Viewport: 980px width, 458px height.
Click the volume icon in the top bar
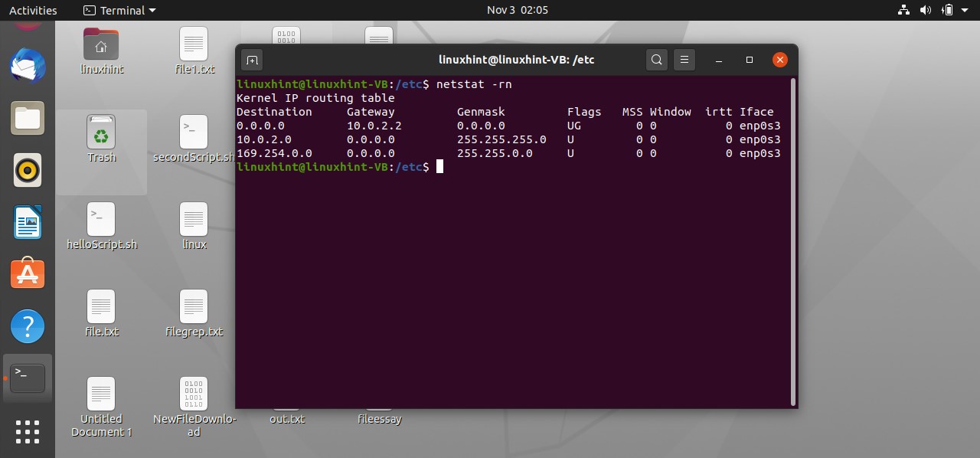pyautogui.click(x=925, y=10)
